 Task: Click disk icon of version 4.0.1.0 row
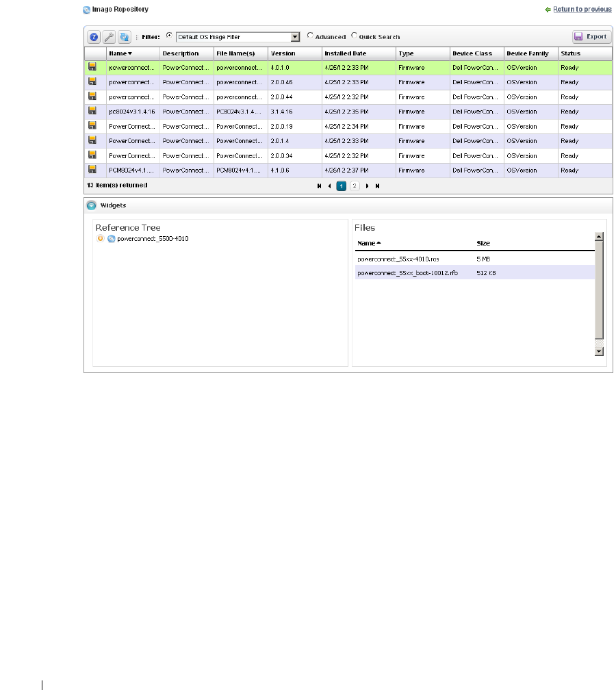(x=92, y=66)
